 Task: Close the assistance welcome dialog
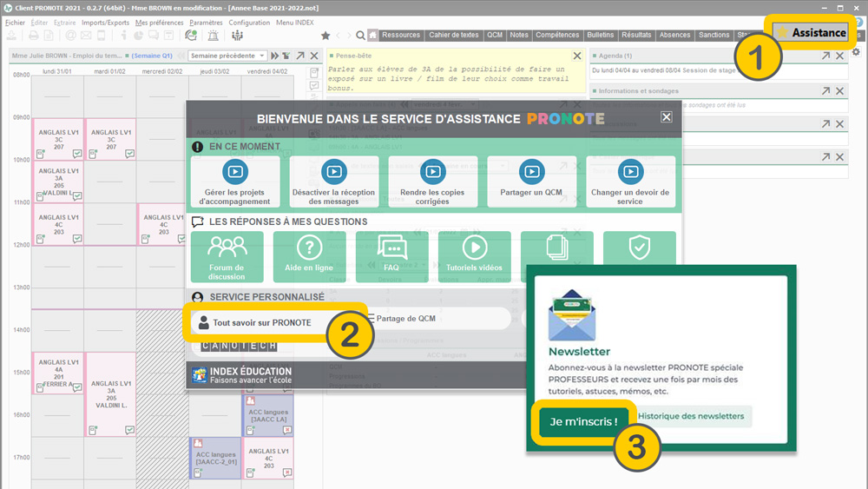pos(667,117)
